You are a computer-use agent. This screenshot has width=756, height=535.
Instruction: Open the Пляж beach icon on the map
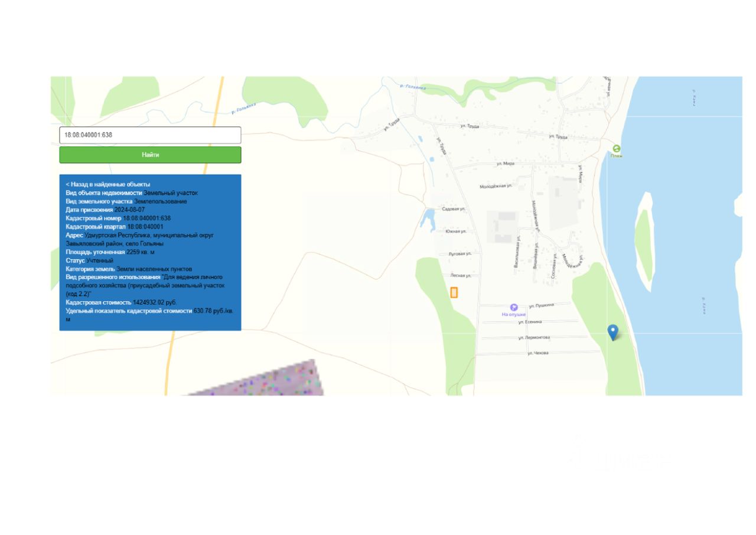(x=617, y=149)
